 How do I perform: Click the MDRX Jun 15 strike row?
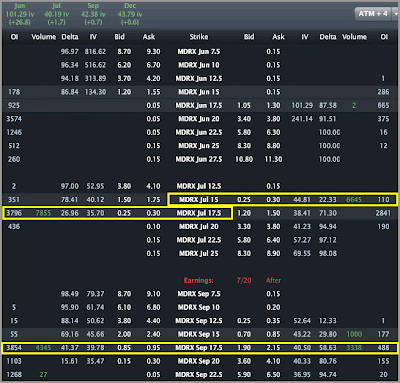200,92
